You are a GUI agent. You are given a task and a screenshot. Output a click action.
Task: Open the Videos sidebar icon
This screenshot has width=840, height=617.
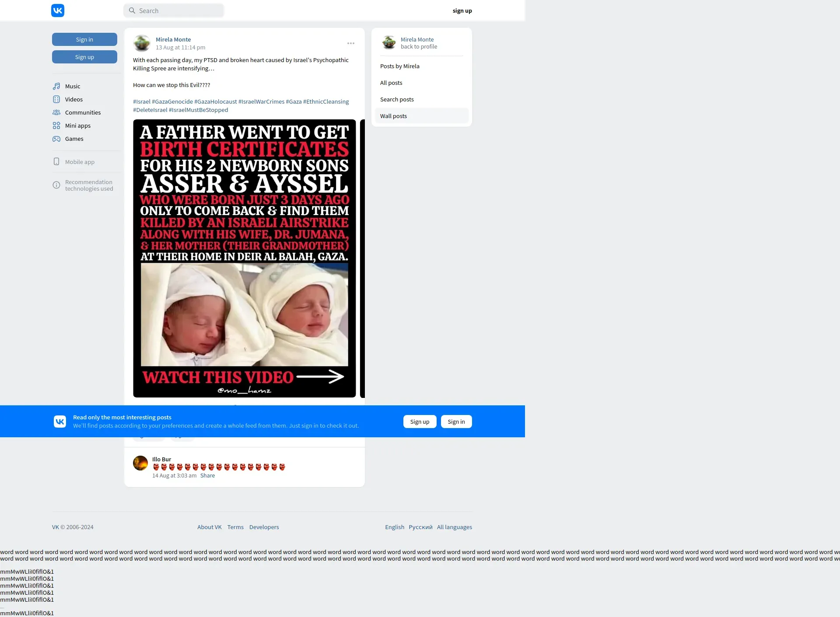click(56, 99)
